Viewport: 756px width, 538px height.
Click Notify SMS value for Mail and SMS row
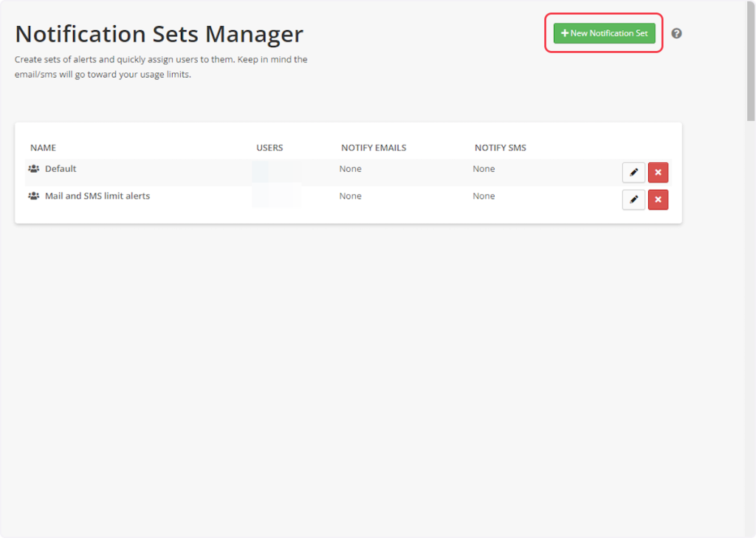(x=484, y=196)
